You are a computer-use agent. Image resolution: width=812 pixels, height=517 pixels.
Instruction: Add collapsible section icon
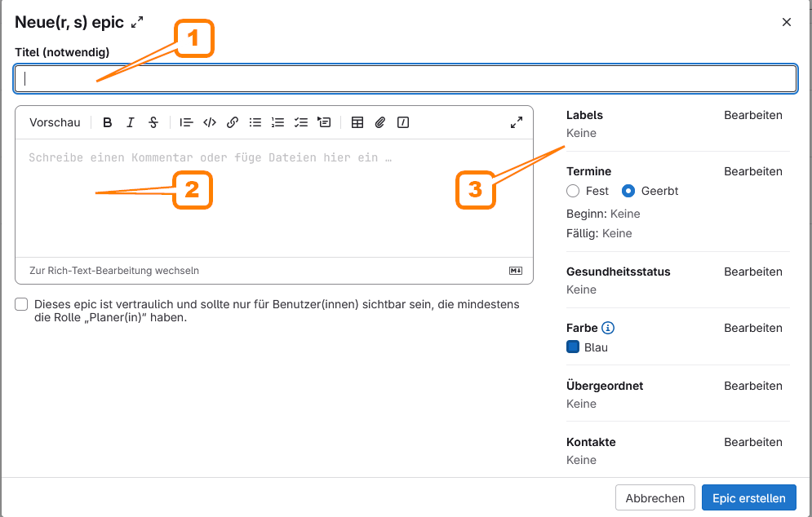(x=324, y=122)
